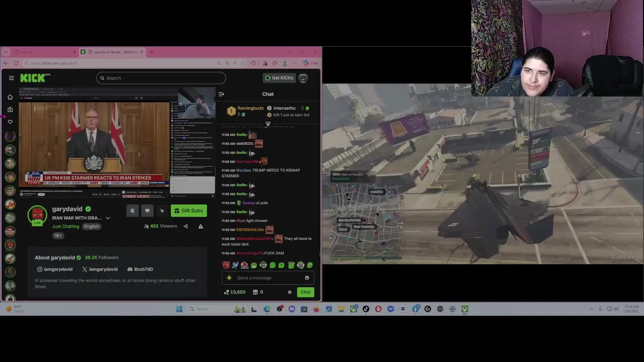Click the 18+ mature content tag
The image size is (644, 362).
58,235
